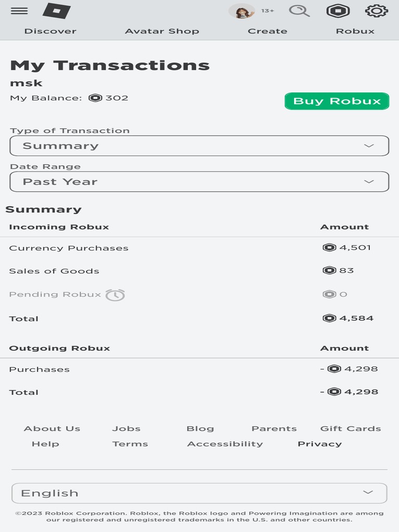Click the Robux icon beside My Balance
Viewport: 399px width, 532px height.
click(95, 98)
